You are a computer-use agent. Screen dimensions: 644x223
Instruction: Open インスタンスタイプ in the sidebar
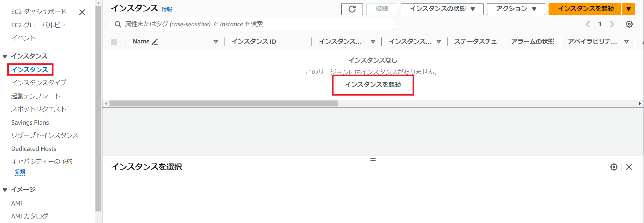[38, 83]
